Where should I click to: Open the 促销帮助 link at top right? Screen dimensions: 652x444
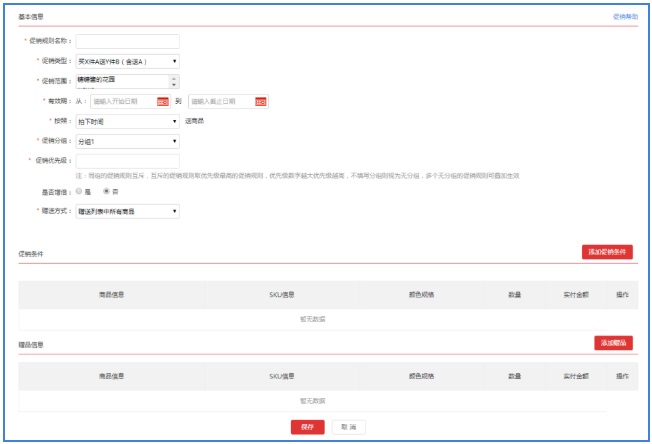625,17
